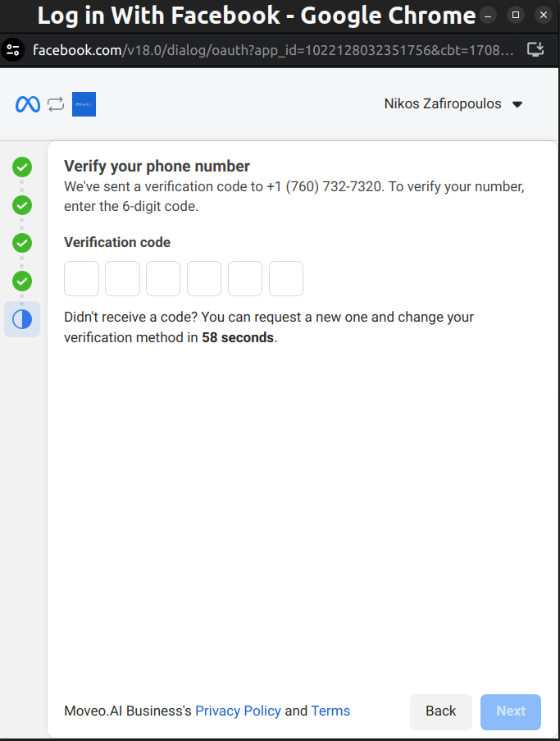Viewport: 560px width, 741px height.
Task: Open the Terms link
Action: point(330,711)
